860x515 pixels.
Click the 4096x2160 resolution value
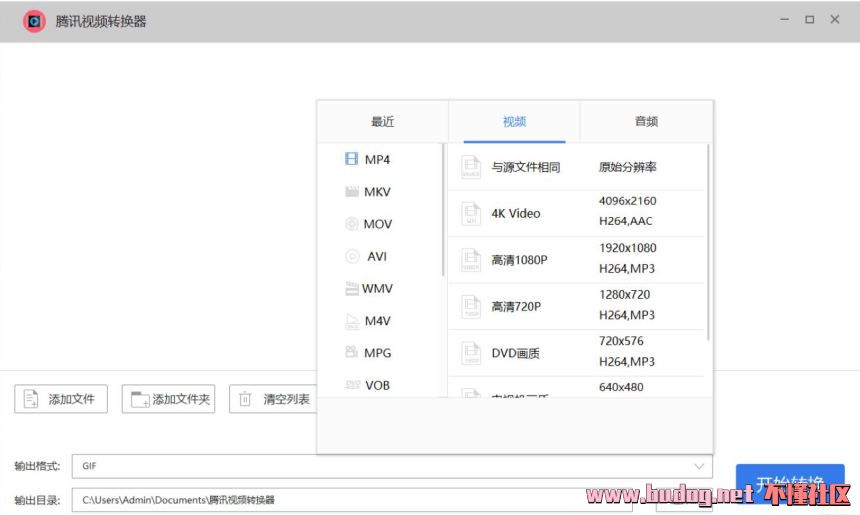(x=627, y=201)
